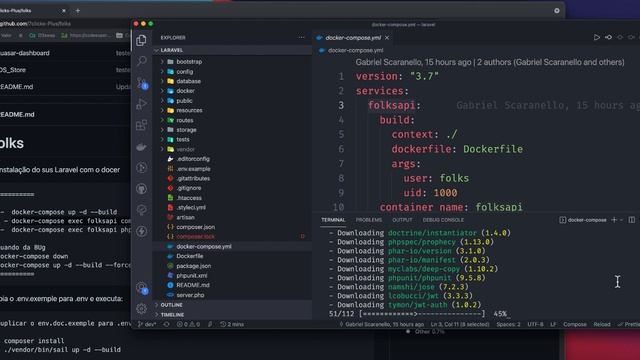Click the Ln 3, Col 11 cursor position
The width and height of the screenshot is (640, 360).
point(460,324)
